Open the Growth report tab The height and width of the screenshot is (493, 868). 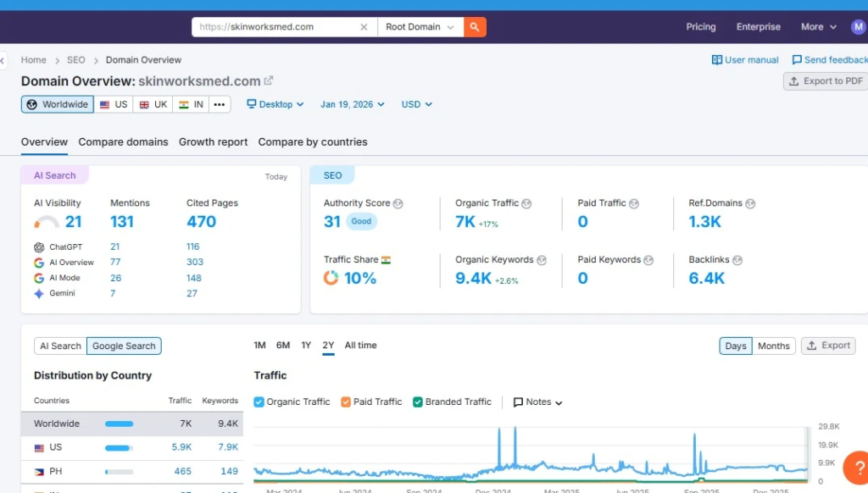pyautogui.click(x=213, y=142)
